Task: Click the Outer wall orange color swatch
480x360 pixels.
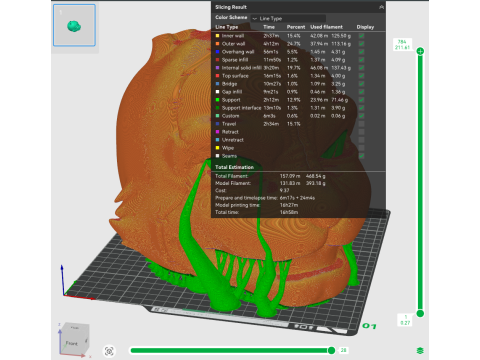Action: (218, 44)
